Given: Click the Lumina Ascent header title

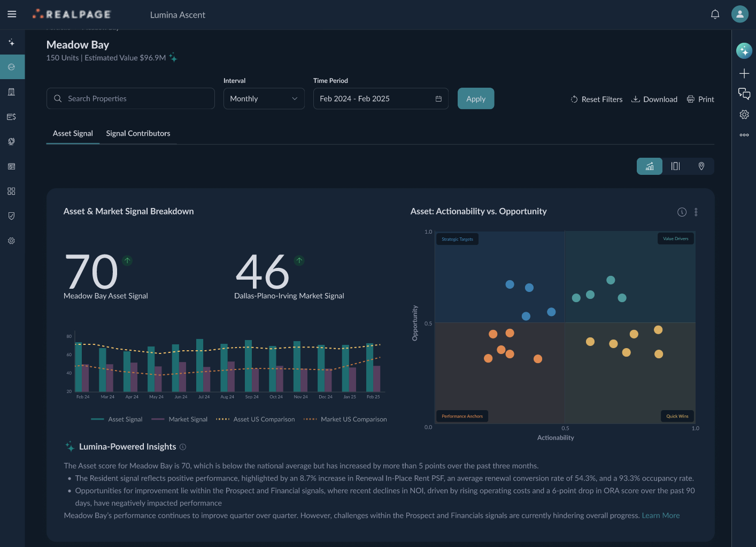Looking at the screenshot, I should click(178, 15).
